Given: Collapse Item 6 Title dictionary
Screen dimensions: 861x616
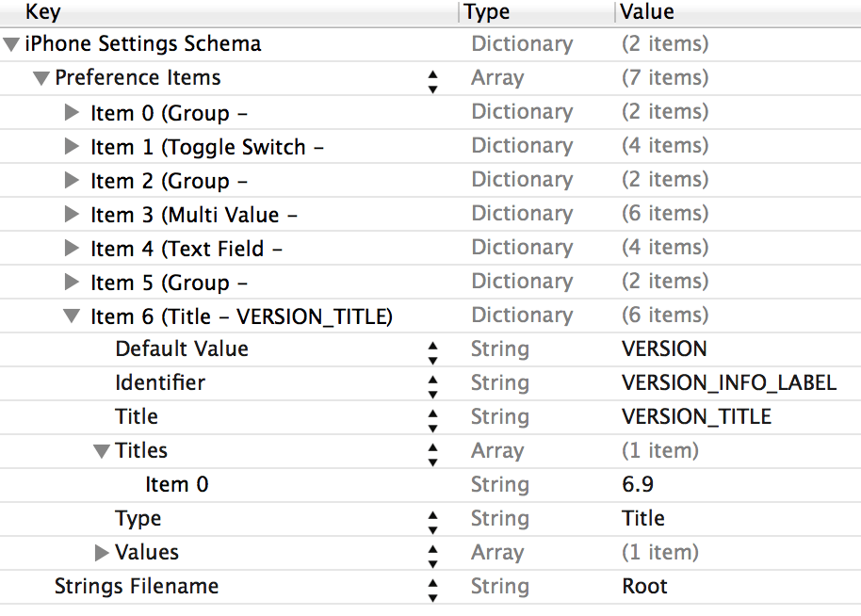Looking at the screenshot, I should point(72,316).
